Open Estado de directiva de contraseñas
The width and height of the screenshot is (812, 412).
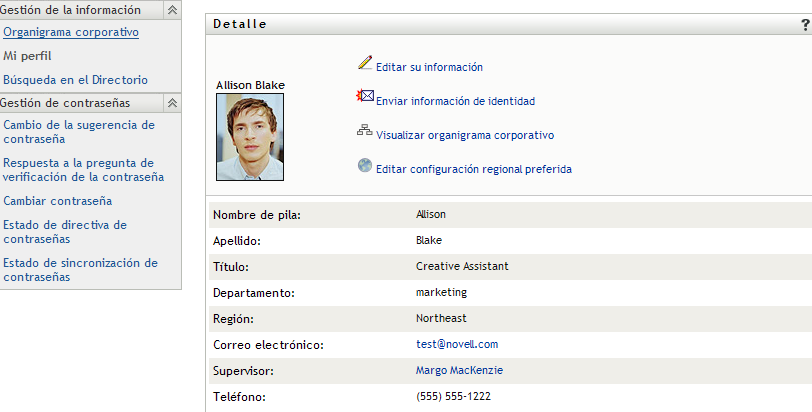click(x=65, y=232)
